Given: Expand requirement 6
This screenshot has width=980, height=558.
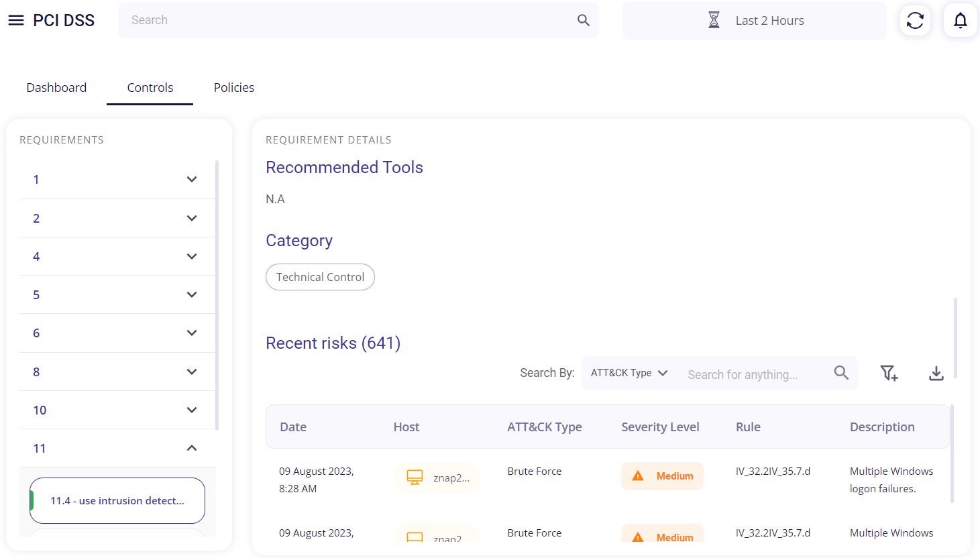Looking at the screenshot, I should point(117,333).
